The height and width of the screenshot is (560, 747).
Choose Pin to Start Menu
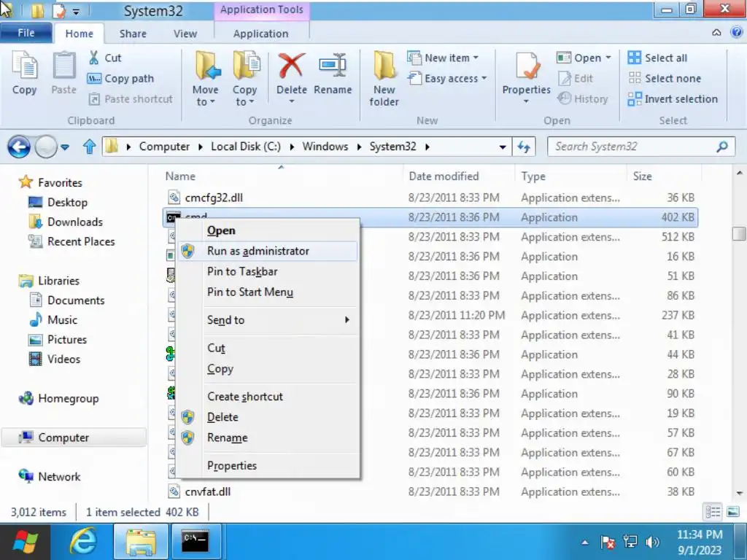[x=267, y=292]
